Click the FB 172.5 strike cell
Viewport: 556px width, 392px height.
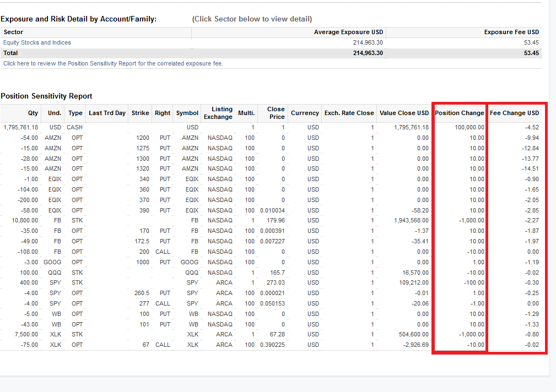142,241
